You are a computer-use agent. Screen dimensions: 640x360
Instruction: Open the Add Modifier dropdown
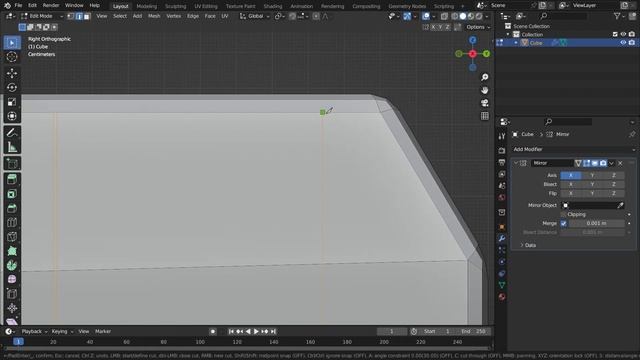(573, 149)
